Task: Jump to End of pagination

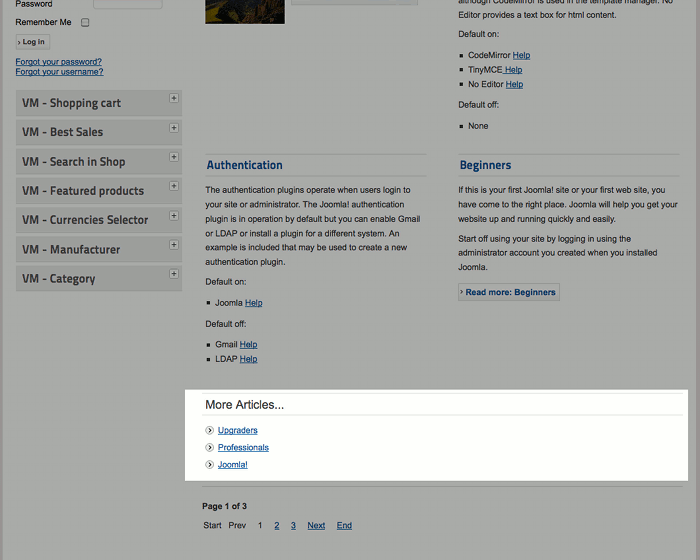Action: coord(344,526)
